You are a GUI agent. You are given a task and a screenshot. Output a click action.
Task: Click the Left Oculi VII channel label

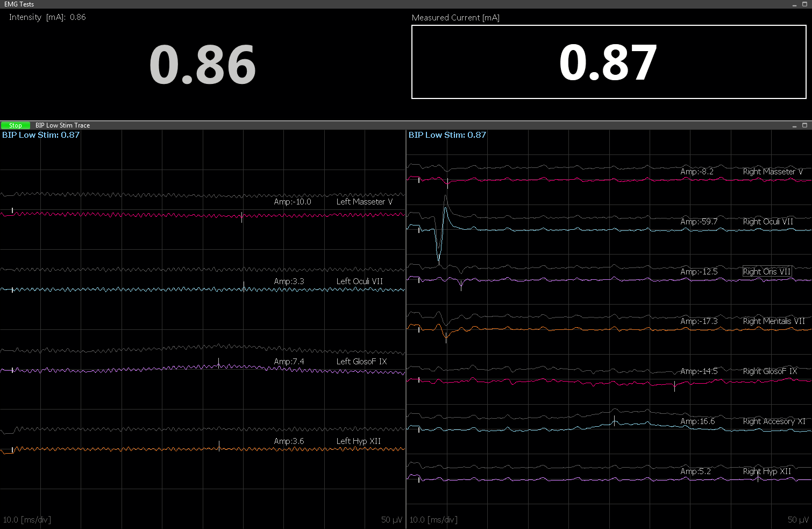[360, 281]
